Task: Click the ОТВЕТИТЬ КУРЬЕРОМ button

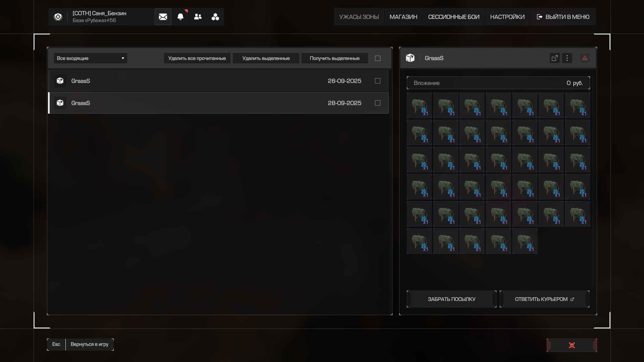Action: pos(544,299)
